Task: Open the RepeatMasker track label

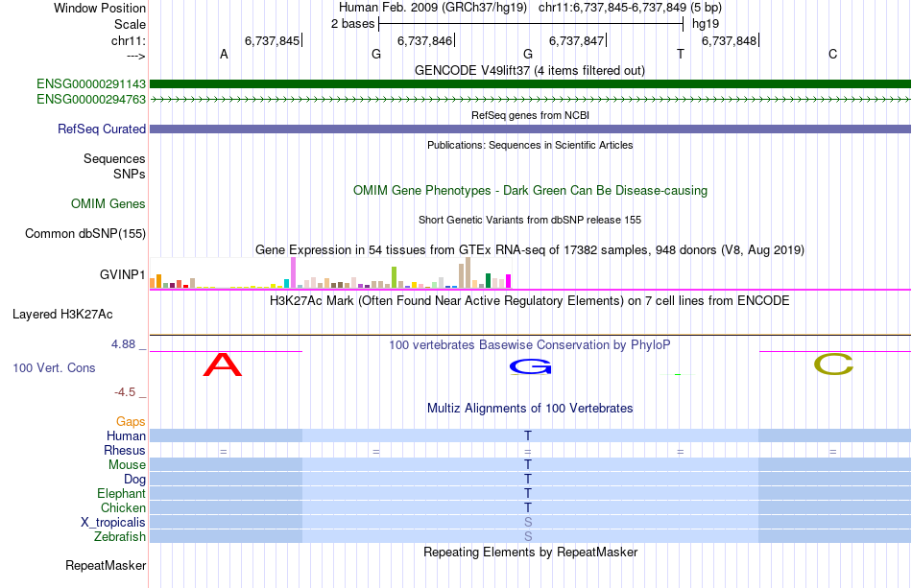Action: click(x=106, y=565)
